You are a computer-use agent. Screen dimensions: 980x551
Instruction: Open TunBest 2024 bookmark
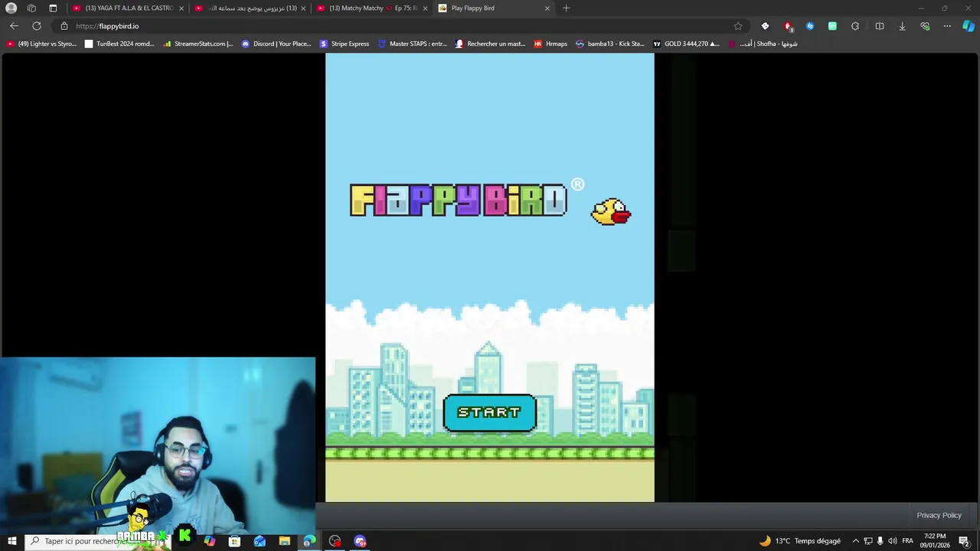click(119, 44)
